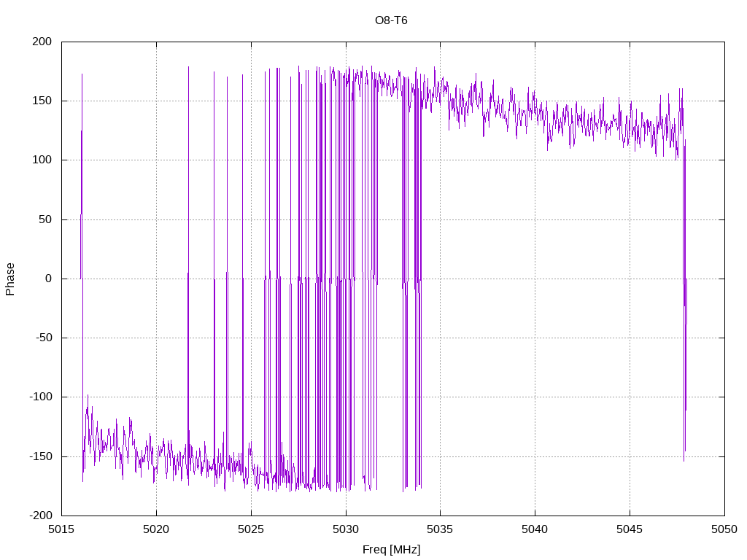Click the y-axis tick label 50
747x560 pixels.
point(45,219)
